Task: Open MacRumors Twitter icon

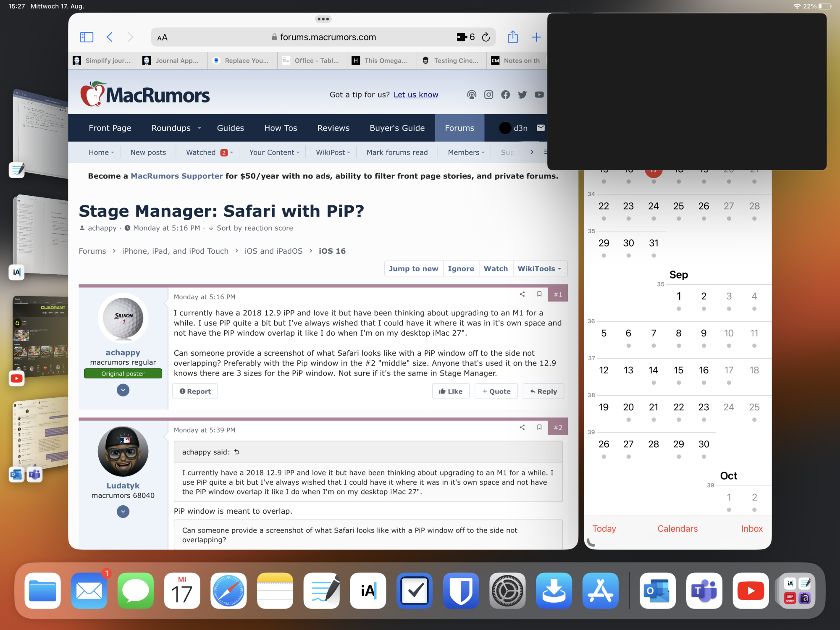Action: coord(522,94)
